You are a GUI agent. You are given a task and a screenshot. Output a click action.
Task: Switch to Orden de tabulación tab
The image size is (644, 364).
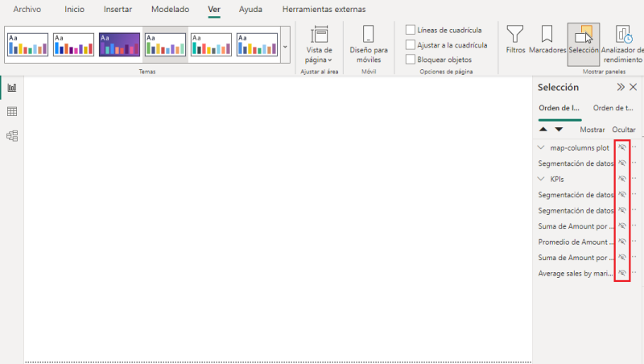click(x=613, y=108)
